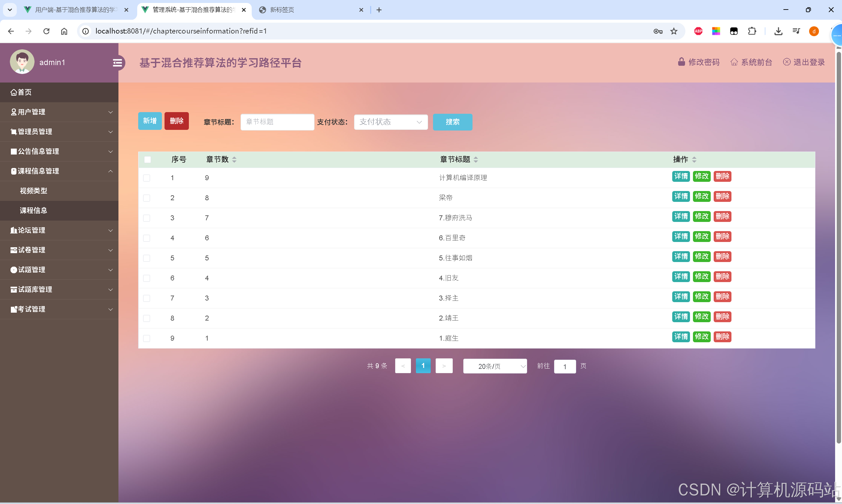Select the 首页 home icon in sidebar

click(13, 92)
